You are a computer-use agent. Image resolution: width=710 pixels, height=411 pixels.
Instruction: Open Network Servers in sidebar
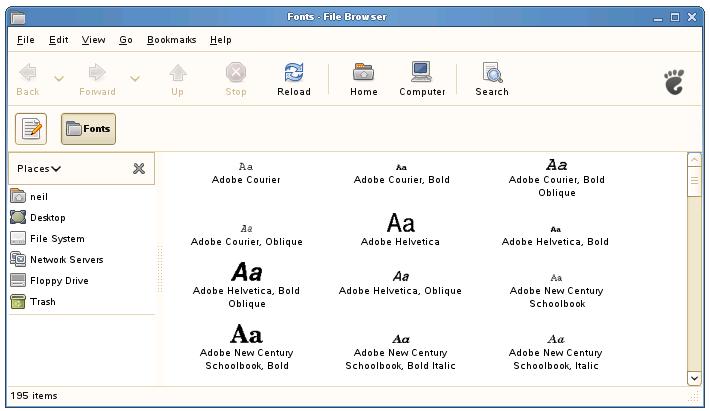click(x=66, y=260)
